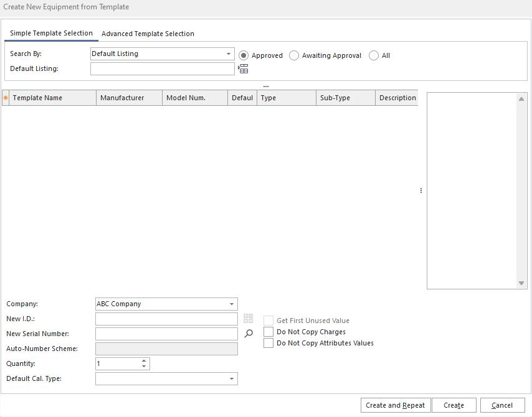This screenshot has width=532, height=417.
Task: Click the vertical ellipsis splitter beside the grid
Action: (421, 190)
